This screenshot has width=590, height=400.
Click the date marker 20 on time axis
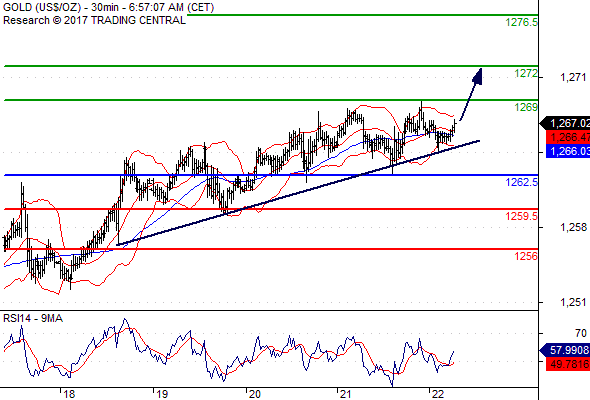point(254,394)
